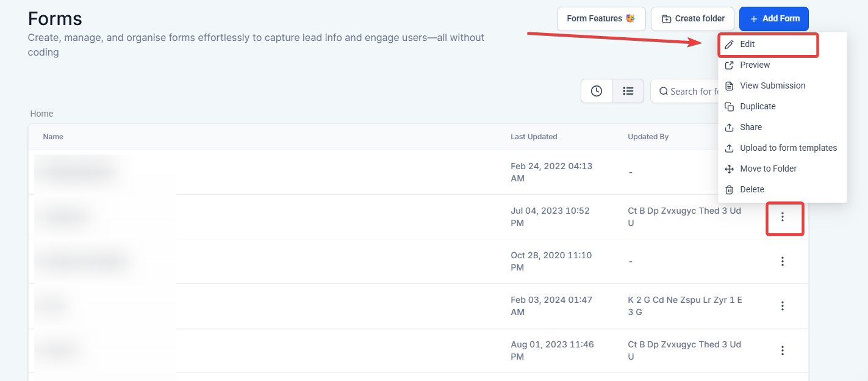
Task: Click the Move to Folder arrows icon
Action: (x=729, y=169)
